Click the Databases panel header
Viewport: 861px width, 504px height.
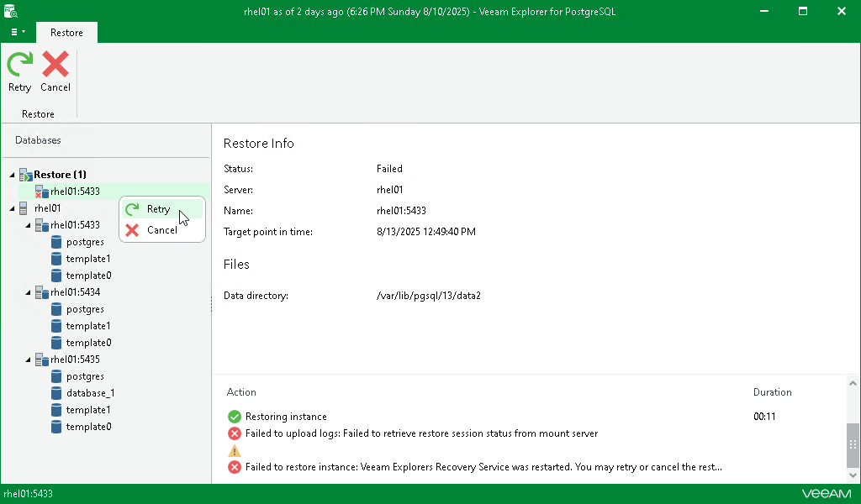(38, 139)
